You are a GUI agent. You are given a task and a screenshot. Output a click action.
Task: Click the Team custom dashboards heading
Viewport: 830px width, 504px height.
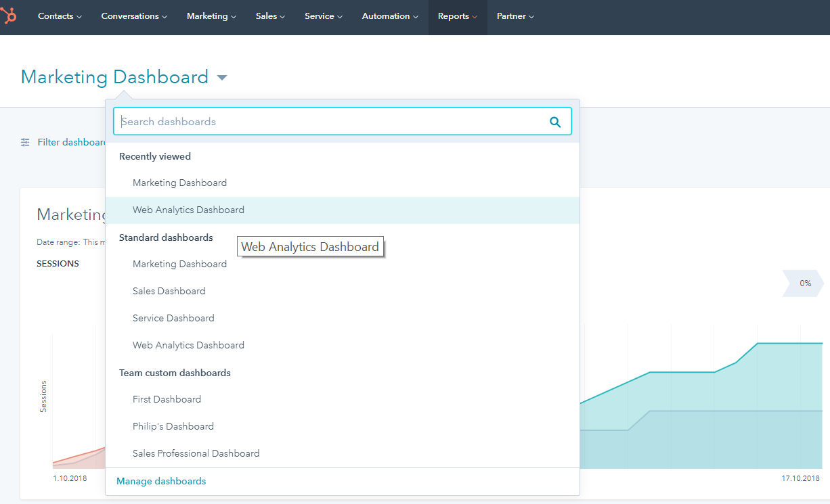175,373
